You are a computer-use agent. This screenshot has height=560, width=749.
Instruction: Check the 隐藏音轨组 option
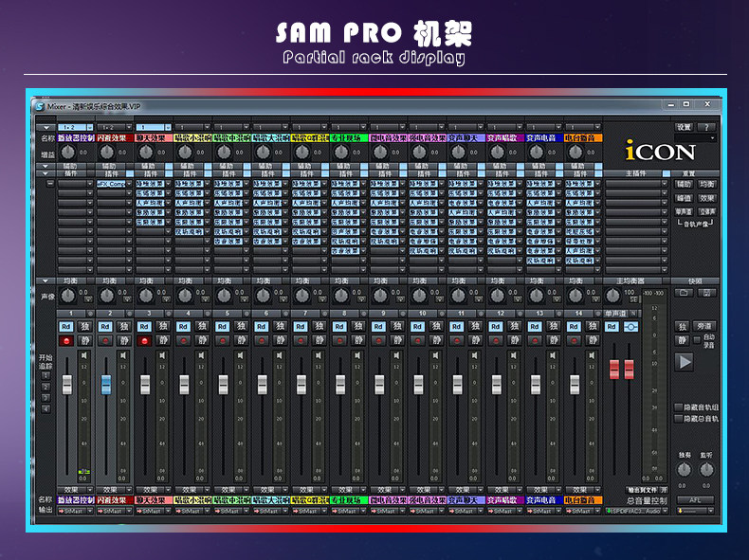(x=678, y=407)
